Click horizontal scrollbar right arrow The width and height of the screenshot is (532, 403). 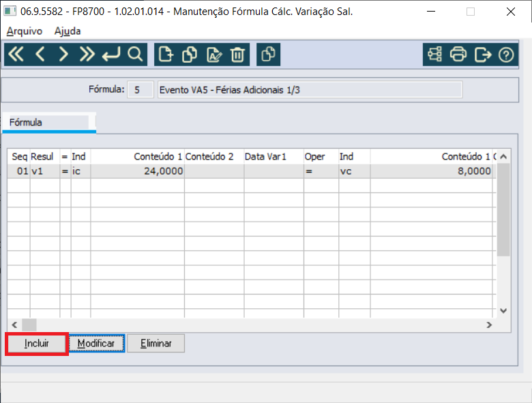coord(489,325)
